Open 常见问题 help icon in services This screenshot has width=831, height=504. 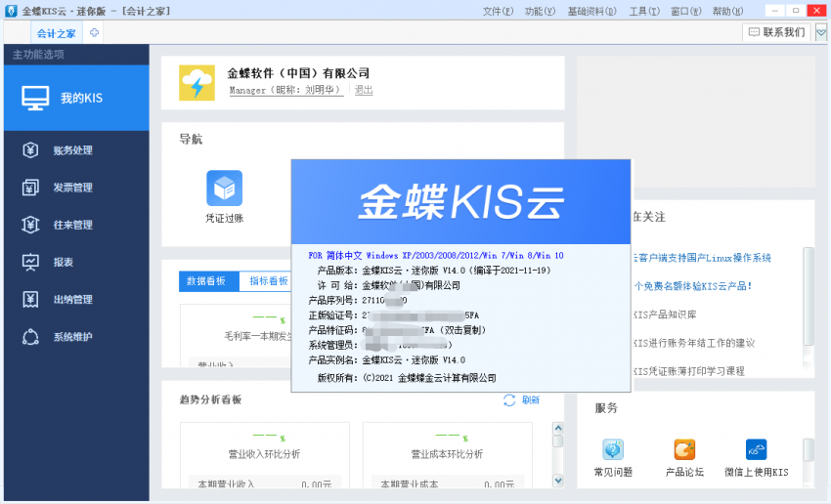click(x=613, y=450)
